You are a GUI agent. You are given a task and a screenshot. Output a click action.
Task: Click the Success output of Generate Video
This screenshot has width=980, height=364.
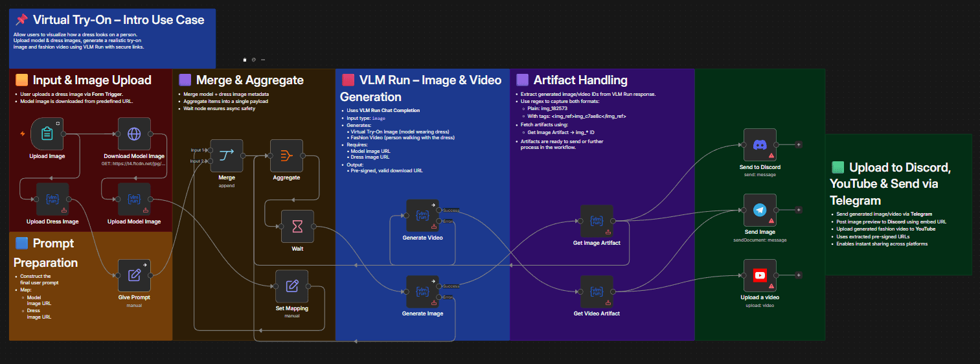440,210
